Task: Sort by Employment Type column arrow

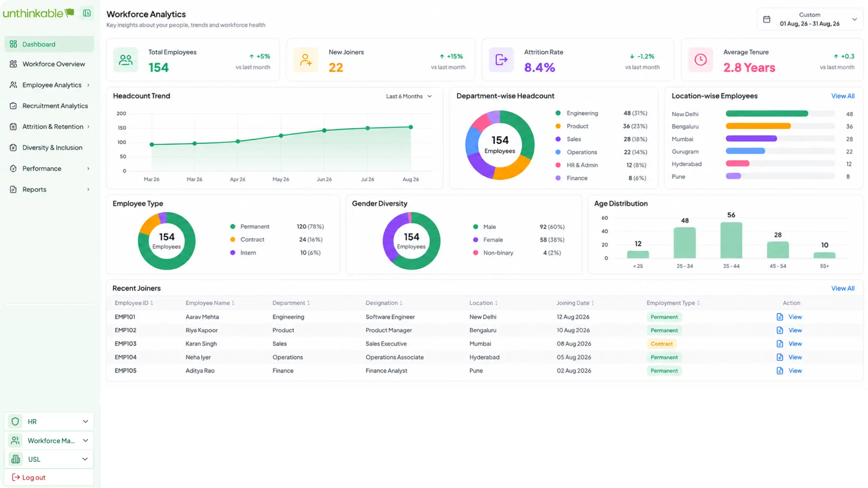Action: tap(698, 303)
